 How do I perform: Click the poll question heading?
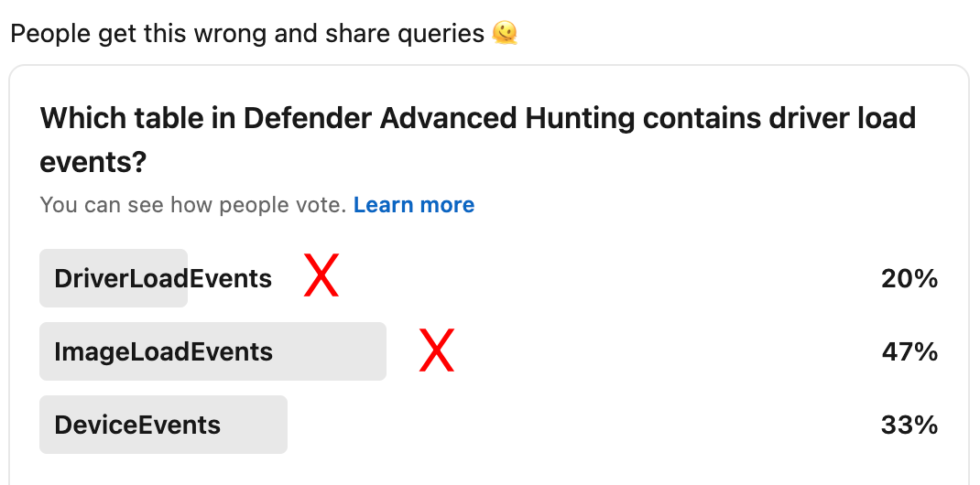tap(478, 140)
